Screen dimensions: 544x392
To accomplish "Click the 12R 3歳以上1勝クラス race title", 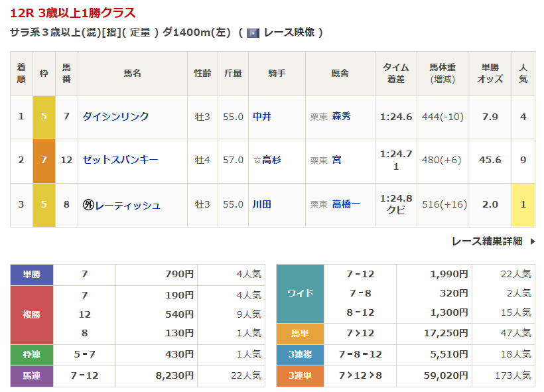I will [73, 13].
